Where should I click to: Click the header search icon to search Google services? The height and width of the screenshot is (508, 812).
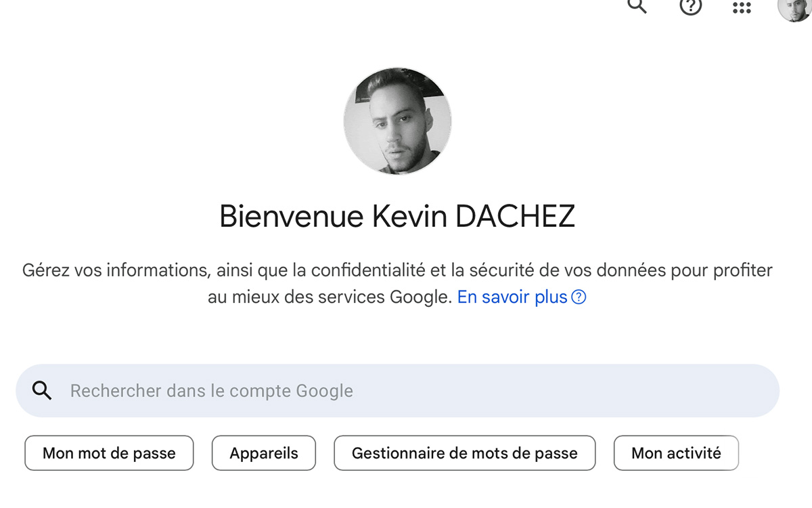pyautogui.click(x=635, y=7)
